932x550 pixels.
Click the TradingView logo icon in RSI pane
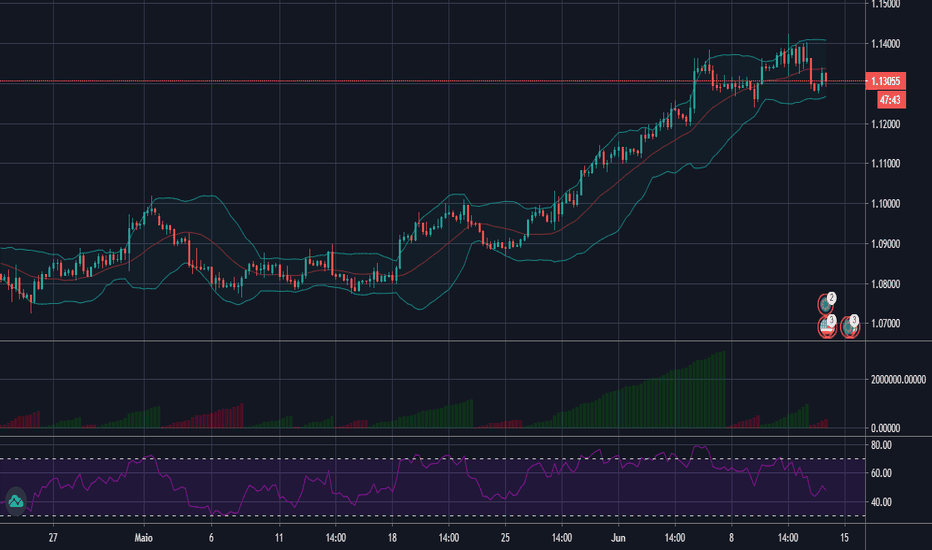point(15,501)
